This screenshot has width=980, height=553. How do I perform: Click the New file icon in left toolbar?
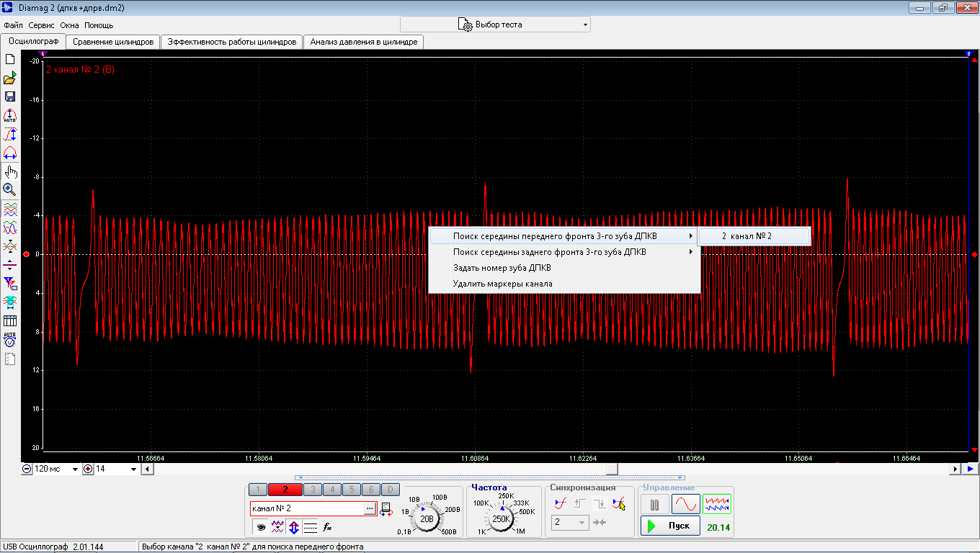pyautogui.click(x=10, y=60)
